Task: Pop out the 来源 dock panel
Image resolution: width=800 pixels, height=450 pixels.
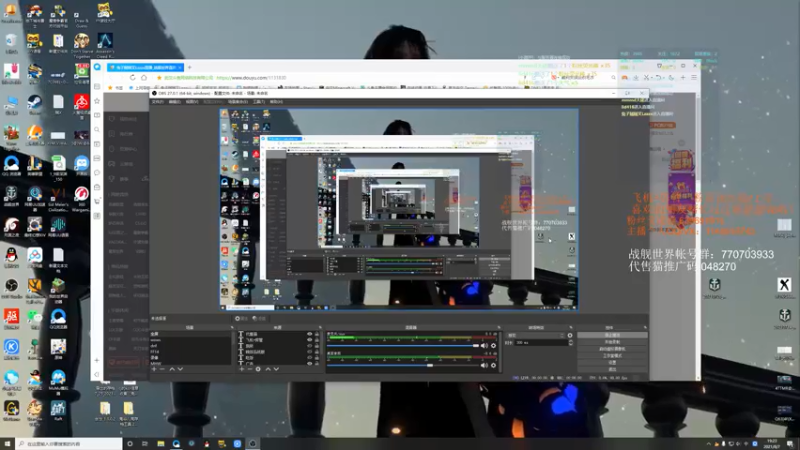Action: (320, 328)
